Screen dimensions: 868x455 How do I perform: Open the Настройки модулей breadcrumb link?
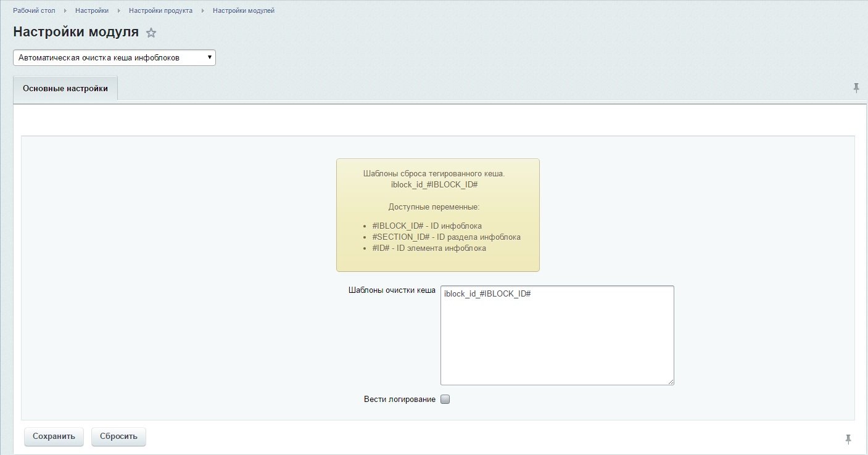tap(244, 11)
